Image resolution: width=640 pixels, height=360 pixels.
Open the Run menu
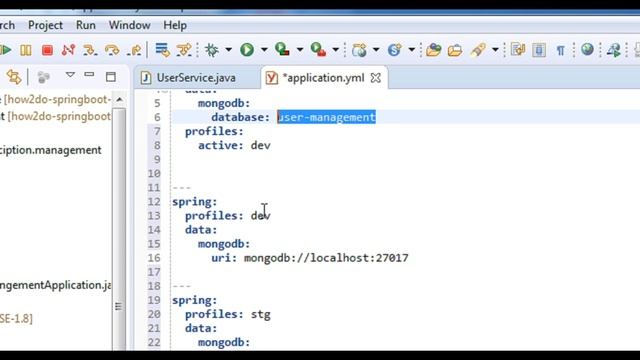pos(86,25)
